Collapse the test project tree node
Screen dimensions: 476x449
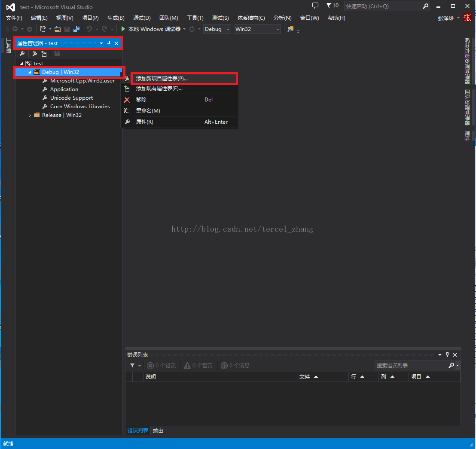[21, 64]
